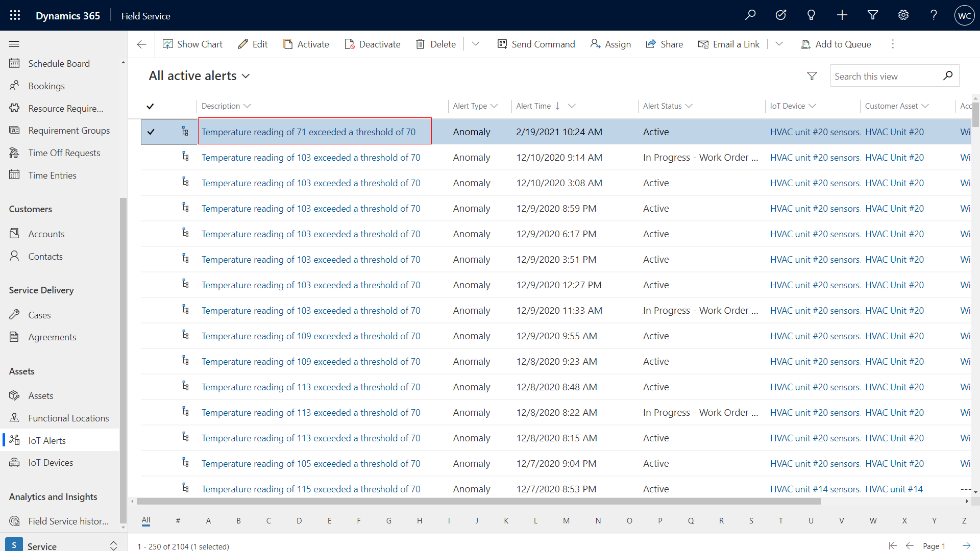Click the Activate button in toolbar

306,44
